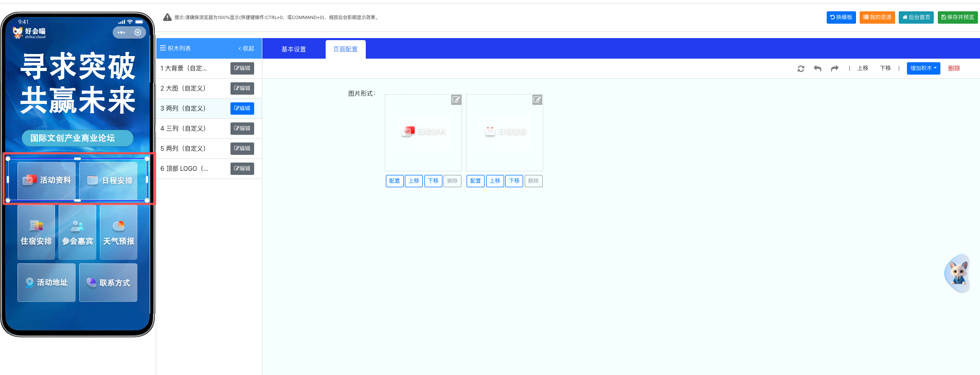Image resolution: width=980 pixels, height=375 pixels.
Task: Click the 保存并预览 button
Action: 957,17
